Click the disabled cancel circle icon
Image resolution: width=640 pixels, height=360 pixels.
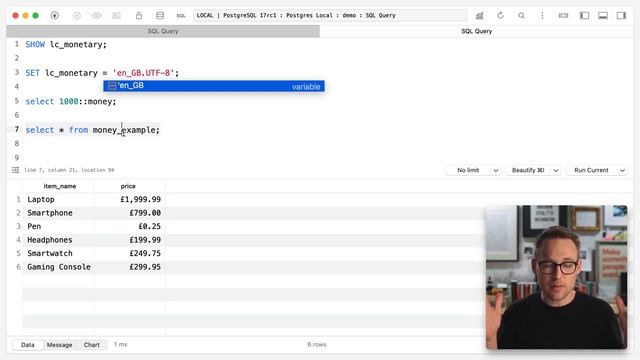point(77,16)
